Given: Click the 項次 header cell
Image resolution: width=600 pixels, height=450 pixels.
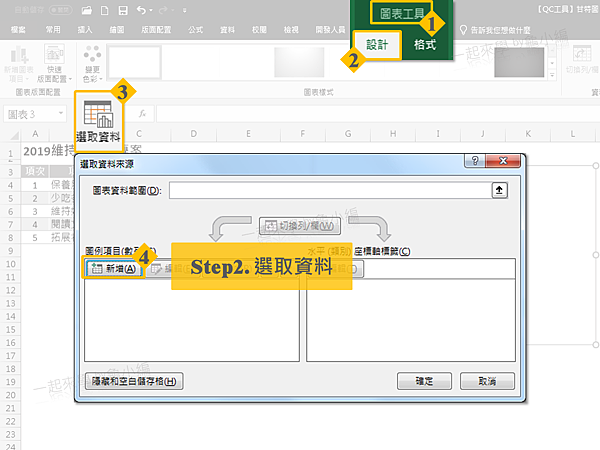Looking at the screenshot, I should click(35, 171).
